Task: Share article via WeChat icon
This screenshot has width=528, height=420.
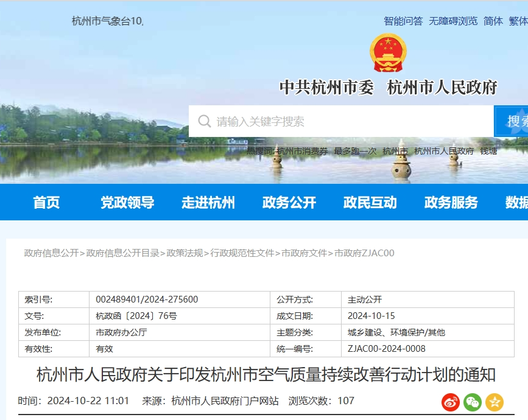Action: pos(473,402)
